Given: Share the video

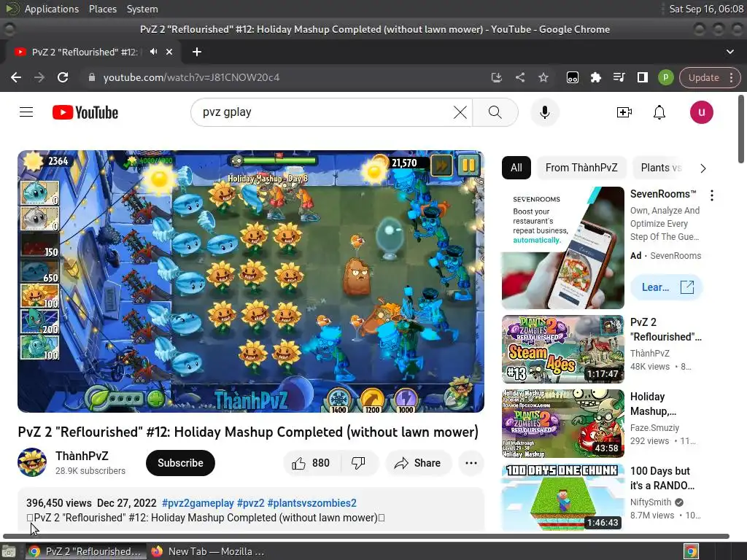Looking at the screenshot, I should pyautogui.click(x=418, y=463).
